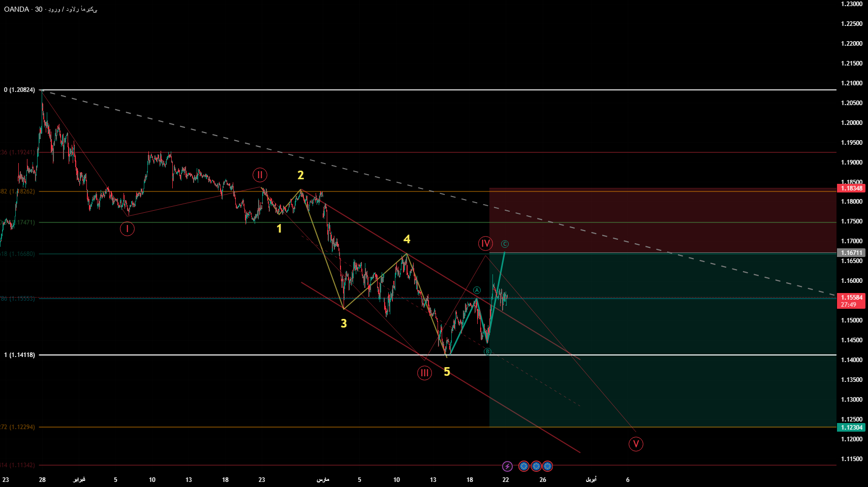
Task: Open the rightmost EU flag economic event
Action: pos(547,466)
